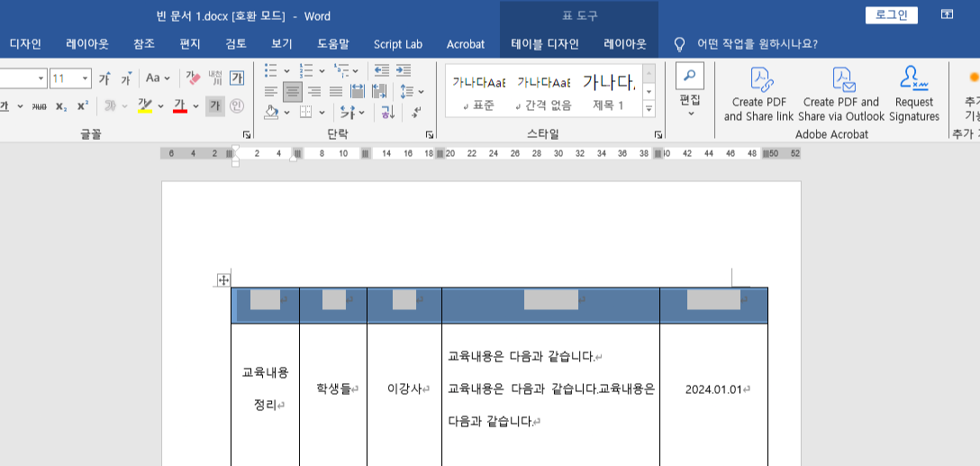Toggle show paragraph marks
The image size is (980, 466).
point(415,113)
